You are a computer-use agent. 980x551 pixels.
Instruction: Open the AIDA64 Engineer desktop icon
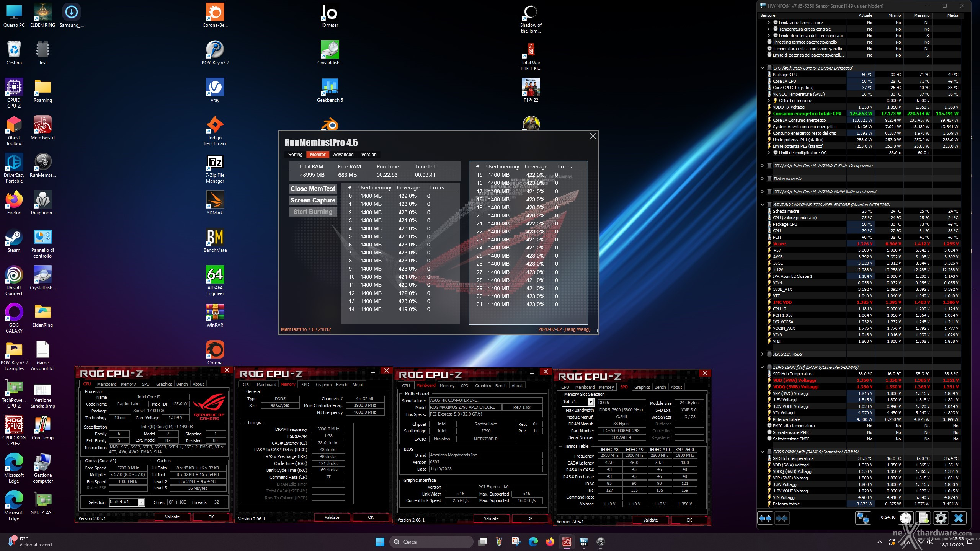215,280
